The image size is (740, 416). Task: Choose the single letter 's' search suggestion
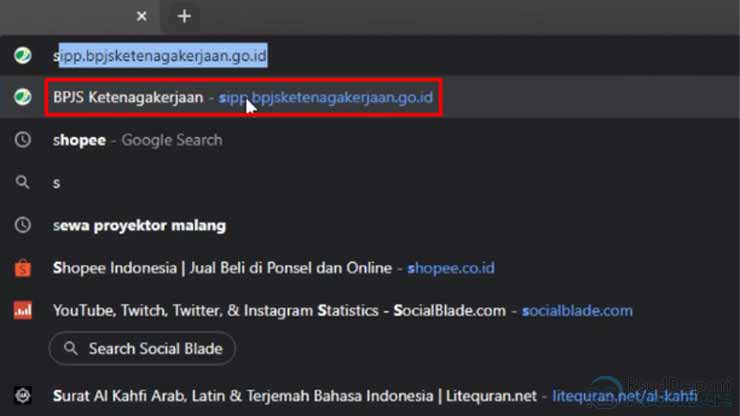(x=370, y=182)
